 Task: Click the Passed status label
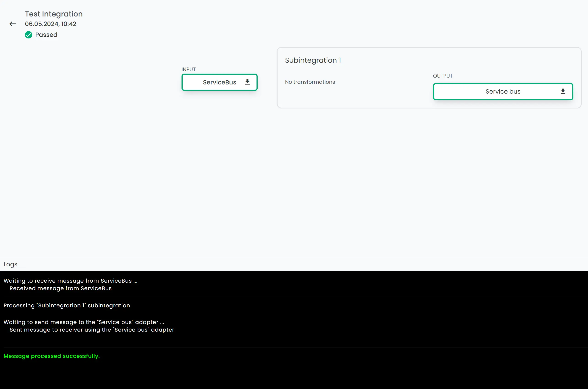tap(46, 35)
